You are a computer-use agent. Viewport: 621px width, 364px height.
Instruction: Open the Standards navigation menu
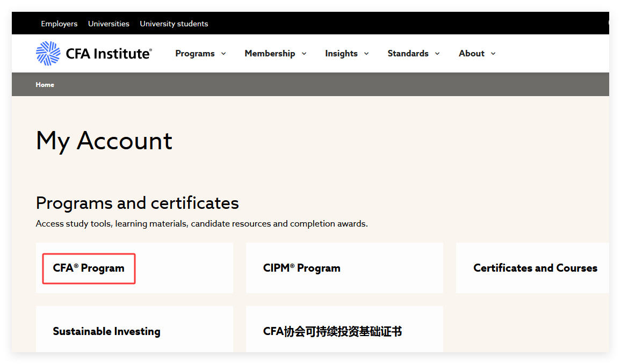point(408,53)
